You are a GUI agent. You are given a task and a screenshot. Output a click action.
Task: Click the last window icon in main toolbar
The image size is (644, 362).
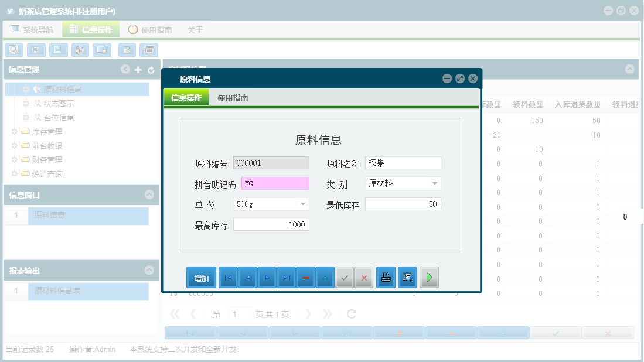click(x=149, y=50)
